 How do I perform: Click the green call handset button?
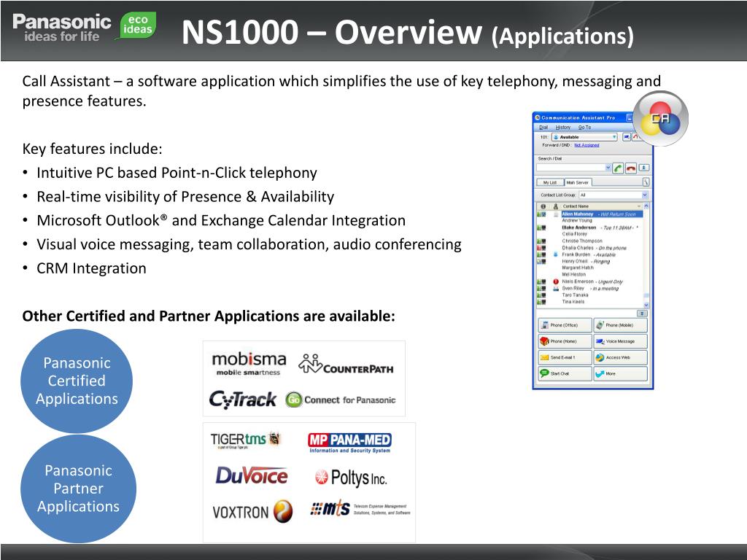click(x=618, y=168)
